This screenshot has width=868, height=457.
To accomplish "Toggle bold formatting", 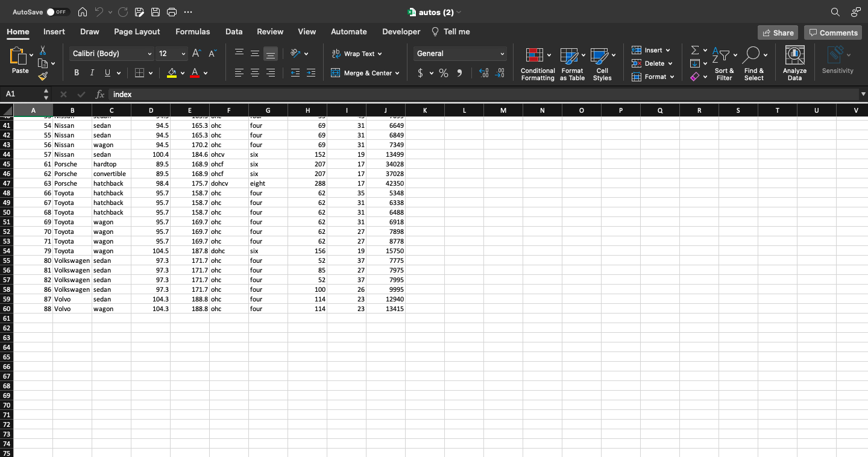I will pos(76,72).
